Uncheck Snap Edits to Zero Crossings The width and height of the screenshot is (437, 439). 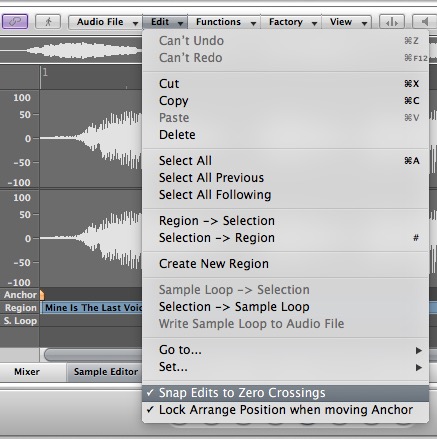click(285, 393)
